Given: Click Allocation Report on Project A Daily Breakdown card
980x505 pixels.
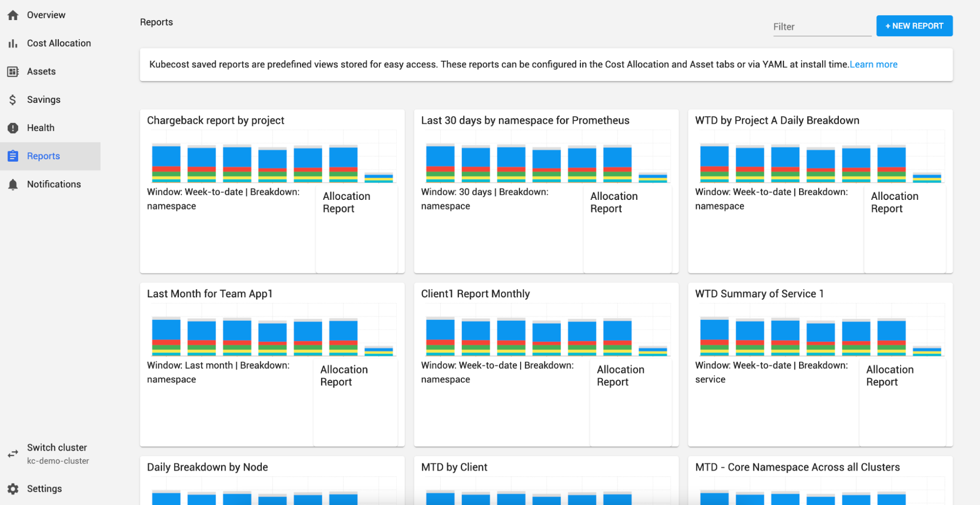Looking at the screenshot, I should pyautogui.click(x=895, y=202).
